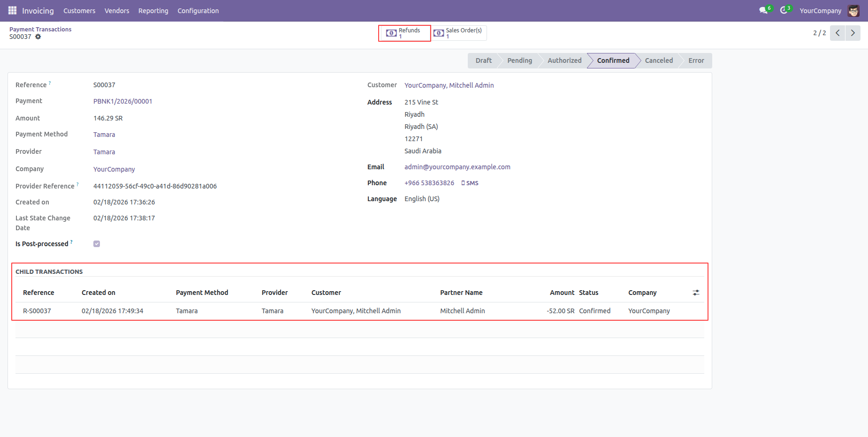This screenshot has width=868, height=437.
Task: Open child transactions column options
Action: pyautogui.click(x=696, y=293)
